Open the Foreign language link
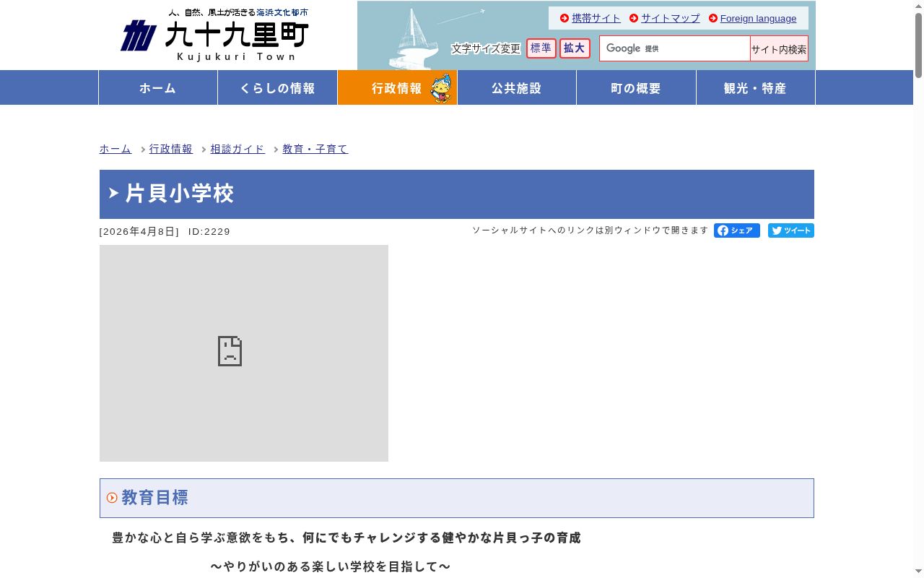 pos(758,18)
